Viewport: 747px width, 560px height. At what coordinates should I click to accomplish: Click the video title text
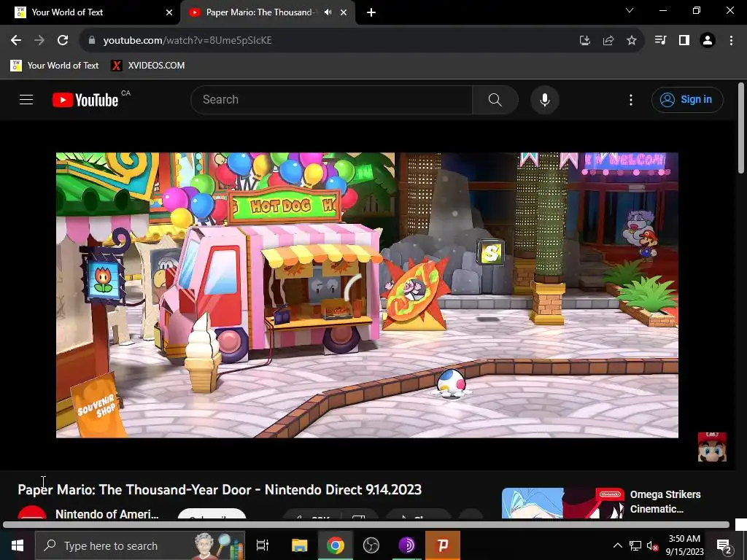[x=220, y=489]
